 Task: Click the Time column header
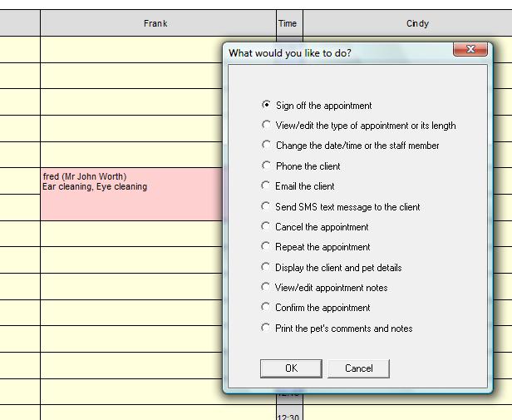[x=288, y=23]
